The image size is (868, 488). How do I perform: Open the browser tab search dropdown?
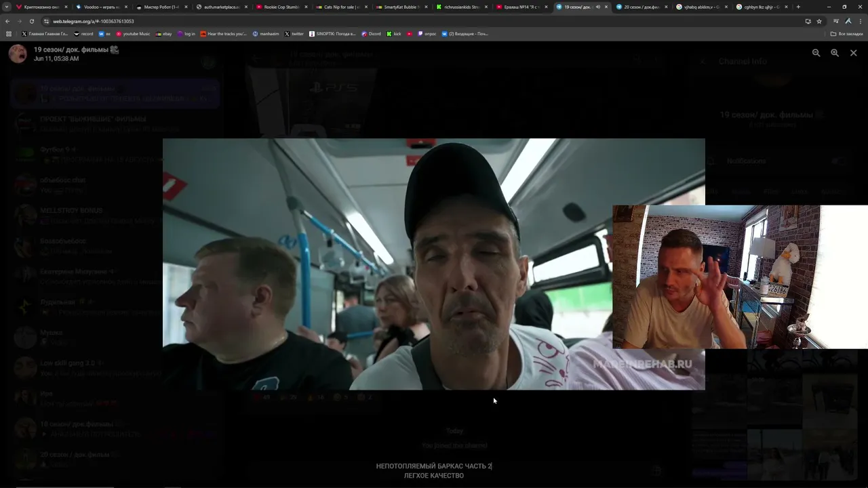pyautogui.click(x=8, y=7)
